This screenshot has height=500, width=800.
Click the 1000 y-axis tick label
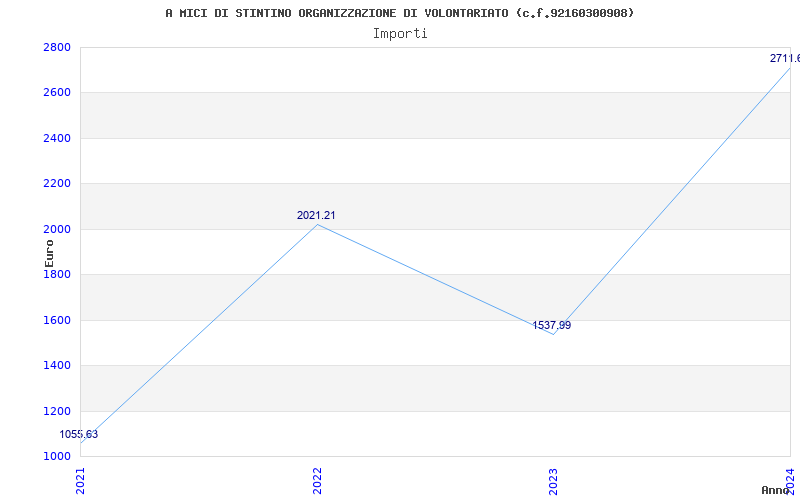click(57, 457)
